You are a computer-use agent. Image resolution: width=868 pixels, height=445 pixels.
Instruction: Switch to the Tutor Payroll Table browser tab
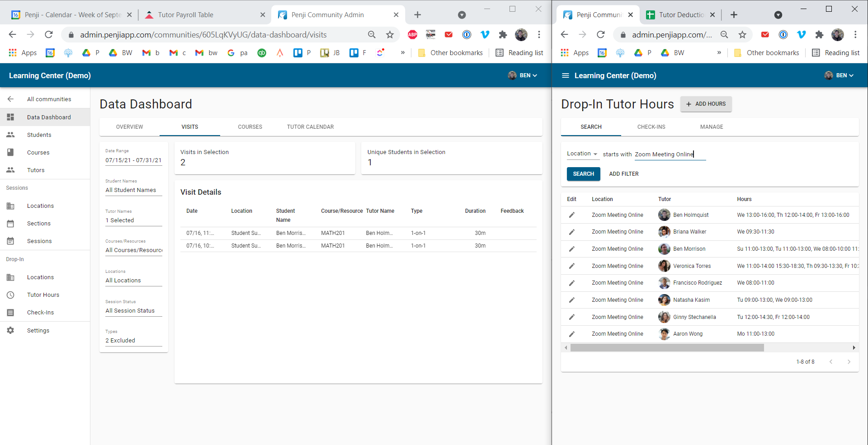(x=205, y=15)
